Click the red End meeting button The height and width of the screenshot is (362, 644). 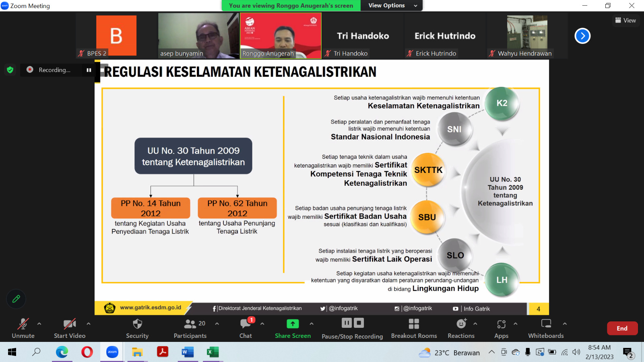coord(622,328)
